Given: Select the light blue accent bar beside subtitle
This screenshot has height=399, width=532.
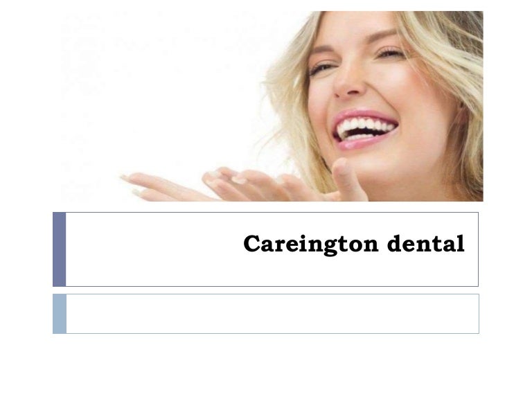Looking at the screenshot, I should [x=60, y=314].
